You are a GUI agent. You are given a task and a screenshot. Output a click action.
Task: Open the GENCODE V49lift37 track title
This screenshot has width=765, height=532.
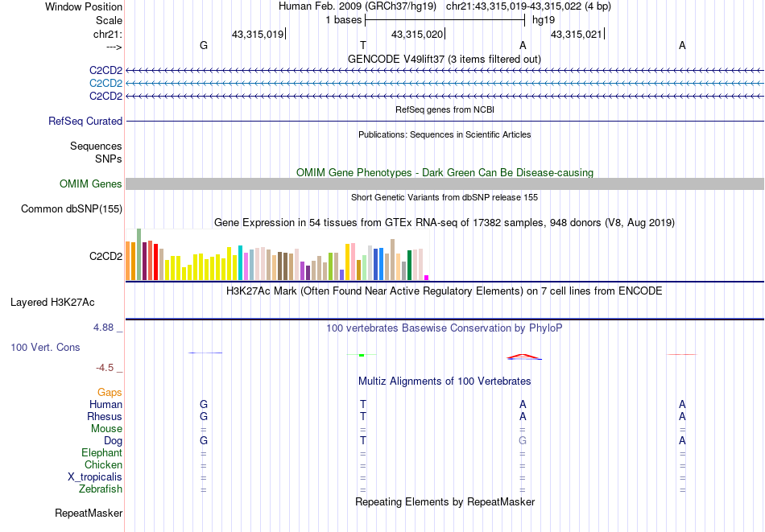tap(444, 59)
